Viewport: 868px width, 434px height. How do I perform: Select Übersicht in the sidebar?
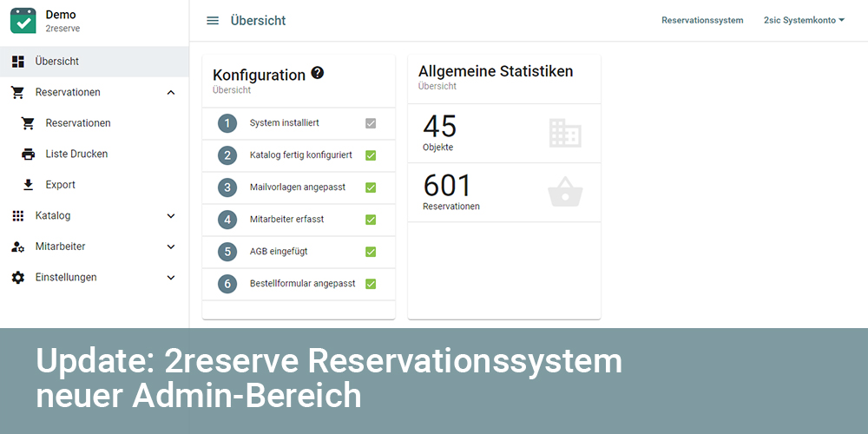[94, 62]
